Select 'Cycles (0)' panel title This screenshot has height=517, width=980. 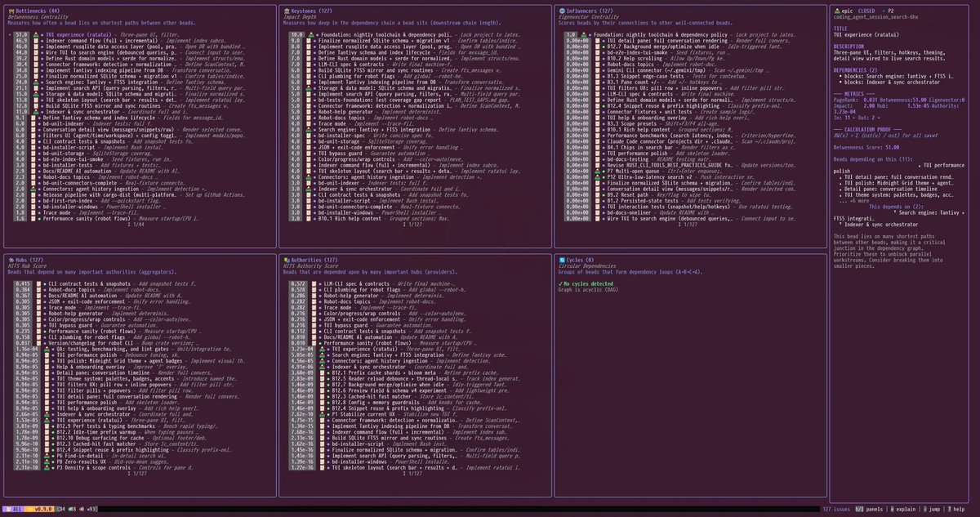(580, 260)
